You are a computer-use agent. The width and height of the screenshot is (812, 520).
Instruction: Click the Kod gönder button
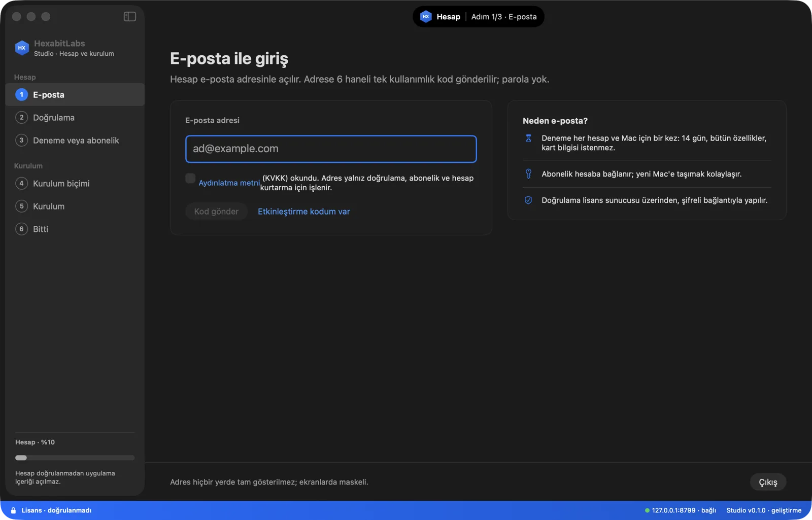216,212
